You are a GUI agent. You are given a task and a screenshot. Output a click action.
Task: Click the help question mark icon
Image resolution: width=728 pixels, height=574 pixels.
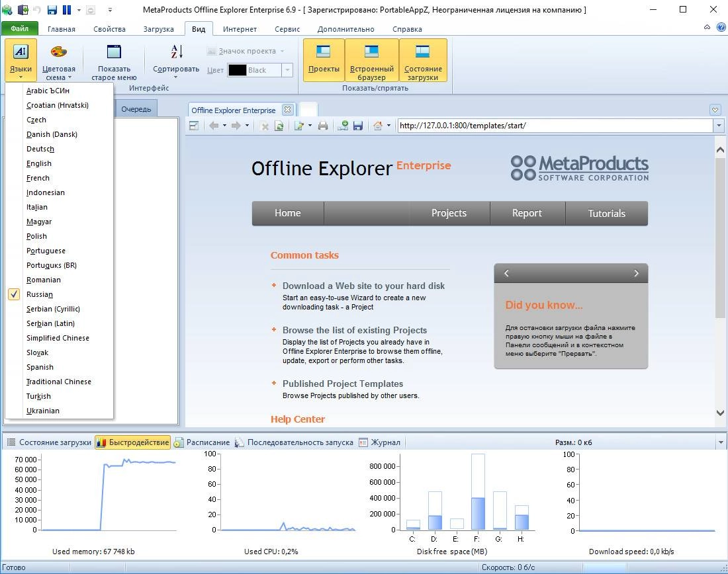pyautogui.click(x=721, y=27)
